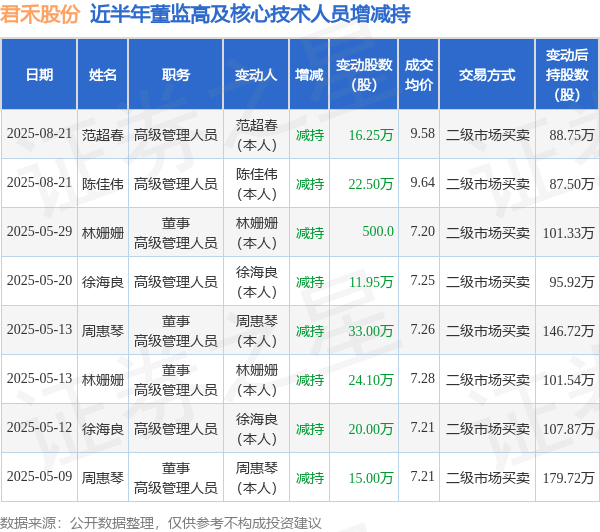Click the holdings value 87.50万
The height and width of the screenshot is (532, 600).
click(x=572, y=184)
